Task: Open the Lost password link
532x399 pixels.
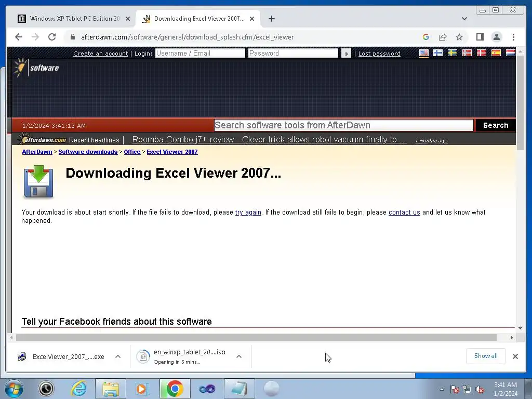Action: point(379,54)
